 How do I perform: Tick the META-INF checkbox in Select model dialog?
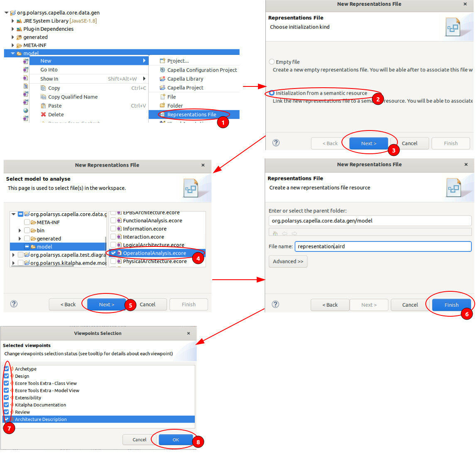click(x=27, y=222)
